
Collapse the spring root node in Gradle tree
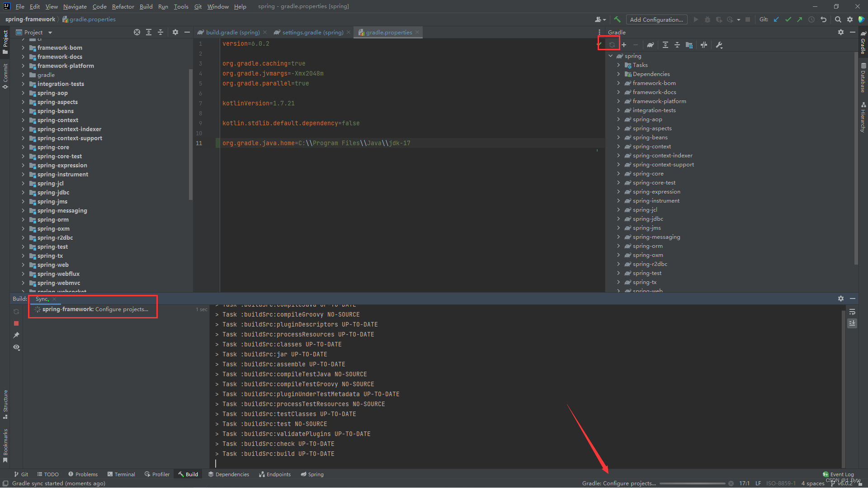[x=610, y=56]
